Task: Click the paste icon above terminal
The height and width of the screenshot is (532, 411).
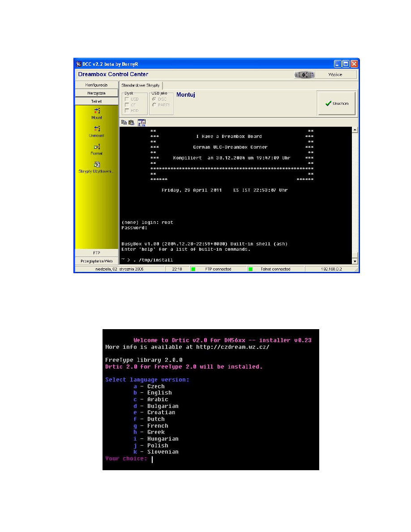Action: point(131,122)
